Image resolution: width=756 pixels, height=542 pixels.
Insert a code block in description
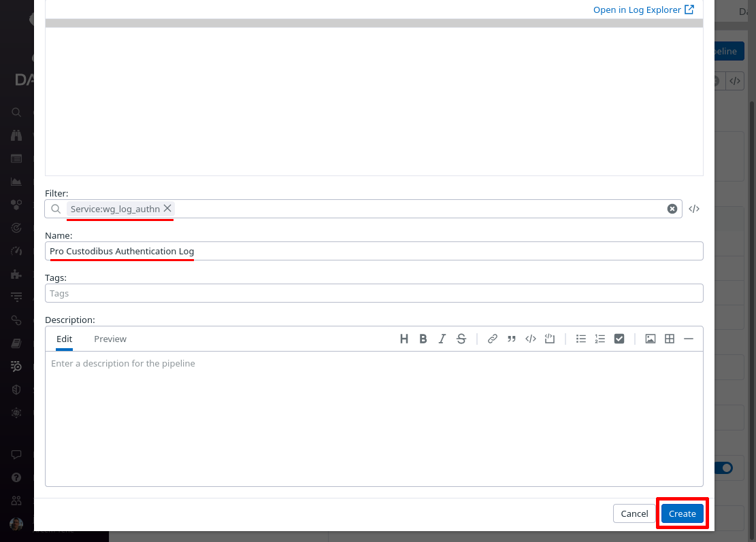coord(550,339)
